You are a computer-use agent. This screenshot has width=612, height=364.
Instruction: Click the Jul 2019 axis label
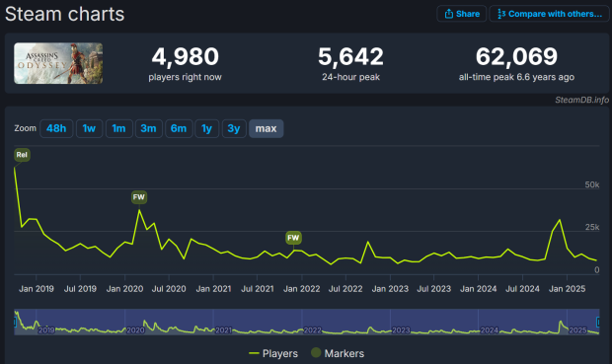[80, 289]
